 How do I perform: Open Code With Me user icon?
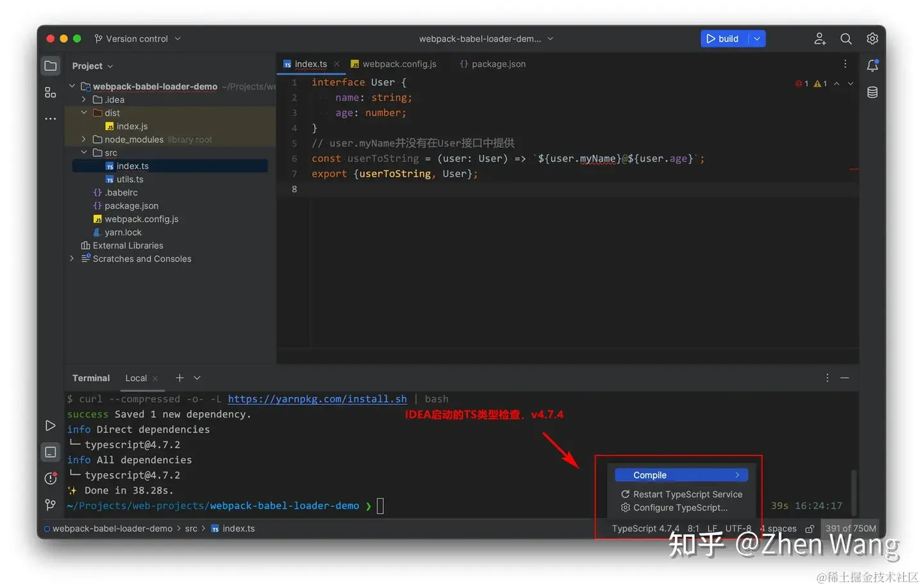coord(820,39)
